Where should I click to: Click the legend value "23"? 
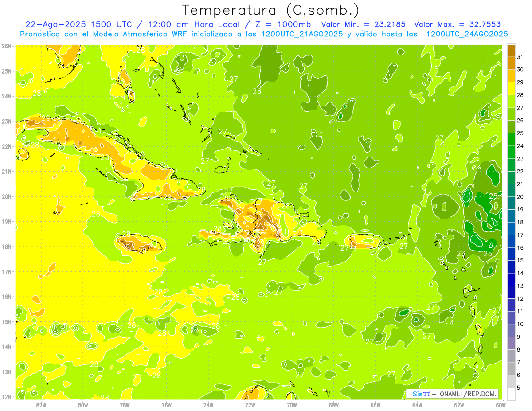(x=520, y=158)
